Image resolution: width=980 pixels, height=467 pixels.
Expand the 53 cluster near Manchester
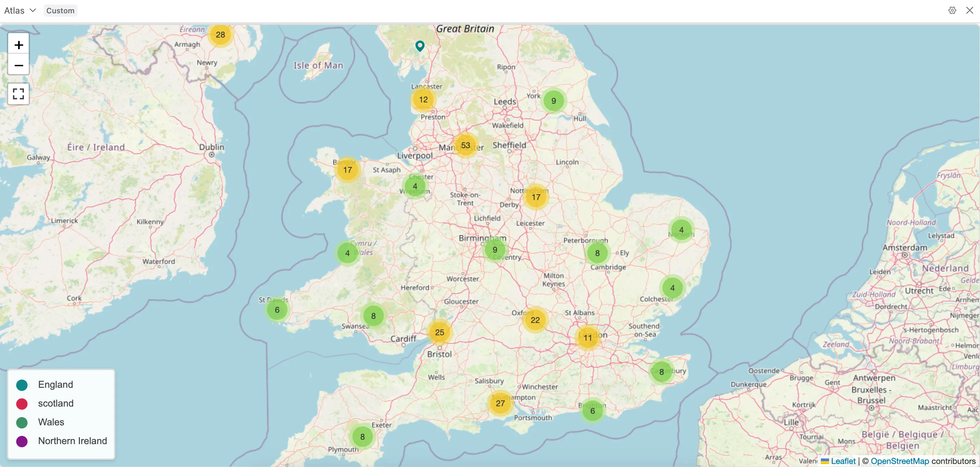(x=465, y=145)
